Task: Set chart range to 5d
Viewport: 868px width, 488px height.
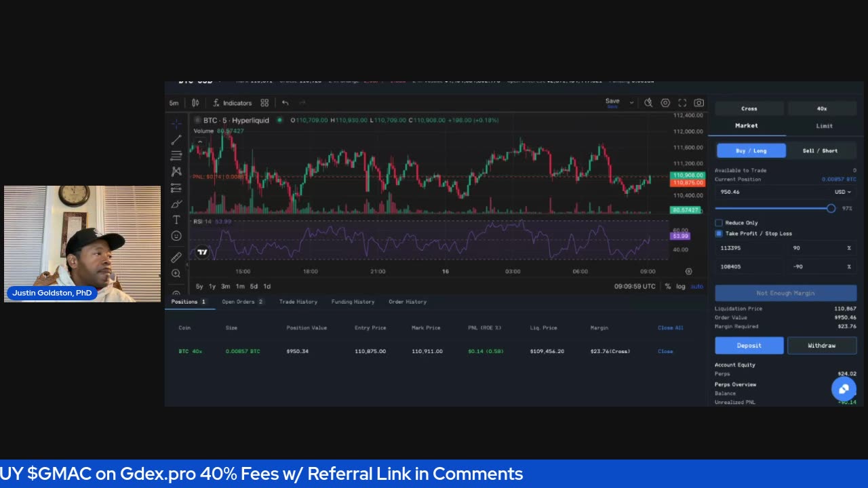Action: (x=254, y=287)
